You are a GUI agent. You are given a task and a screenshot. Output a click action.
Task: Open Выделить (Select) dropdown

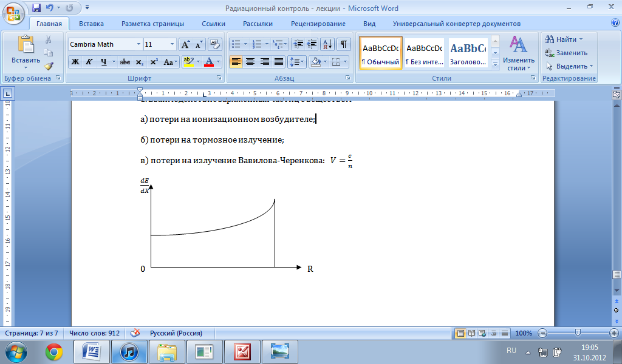(569, 66)
